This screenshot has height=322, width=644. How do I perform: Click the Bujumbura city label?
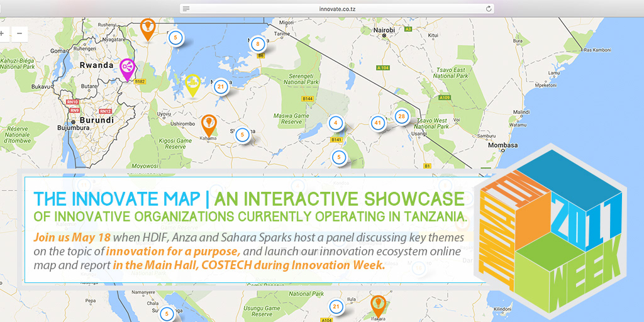pyautogui.click(x=74, y=128)
